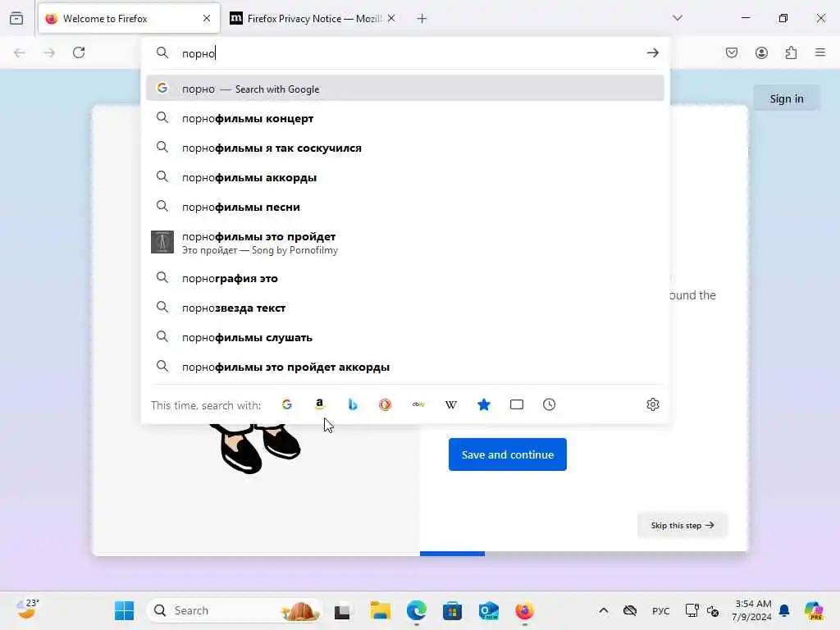Open Firefox View from tab bar
This screenshot has width=840, height=630.
[x=16, y=18]
